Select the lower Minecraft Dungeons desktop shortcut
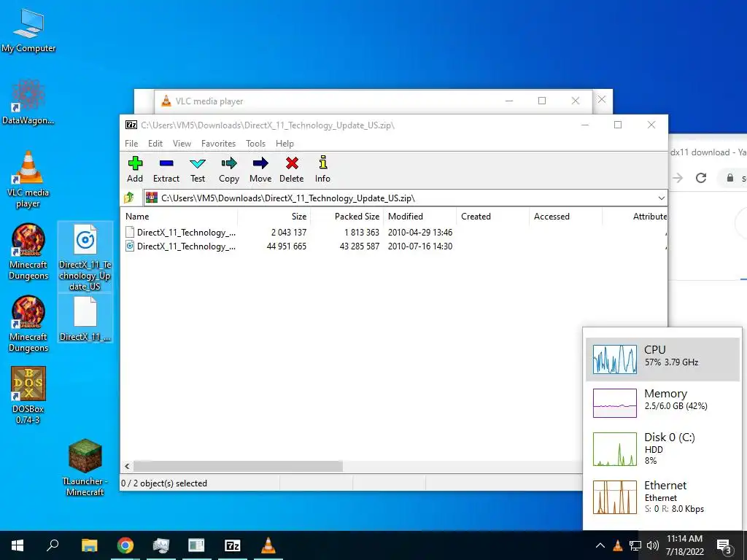This screenshot has height=560, width=747. [x=28, y=324]
